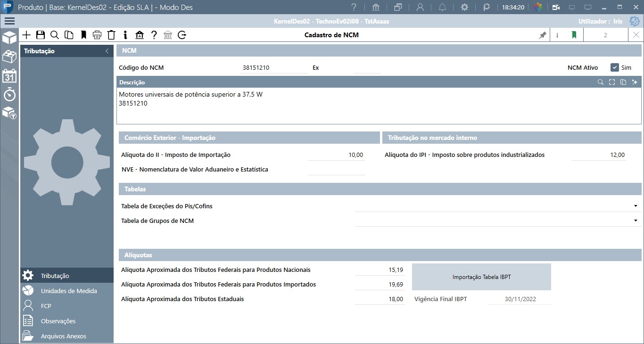Viewport: 644px width, 344px height.
Task: Open Tabela de Grupos de NCM dropdown
Action: click(636, 221)
